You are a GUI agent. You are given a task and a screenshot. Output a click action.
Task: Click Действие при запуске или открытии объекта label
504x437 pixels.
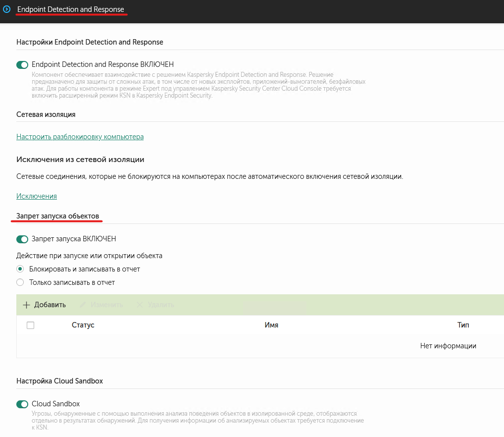[x=89, y=256]
